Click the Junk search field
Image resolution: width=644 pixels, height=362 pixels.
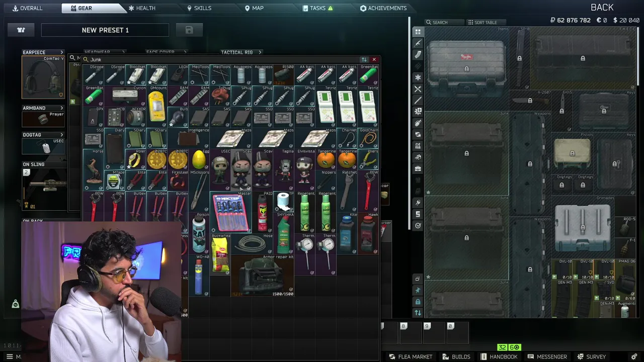(x=221, y=59)
